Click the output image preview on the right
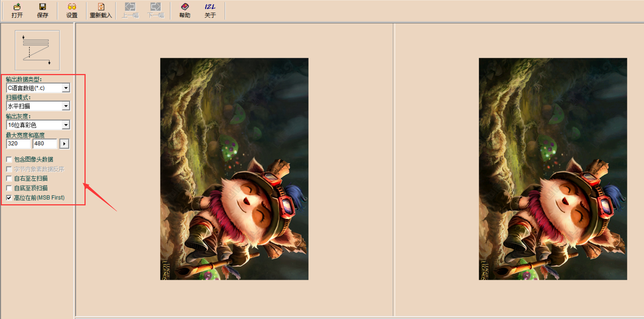This screenshot has height=319, width=644. coord(553,169)
